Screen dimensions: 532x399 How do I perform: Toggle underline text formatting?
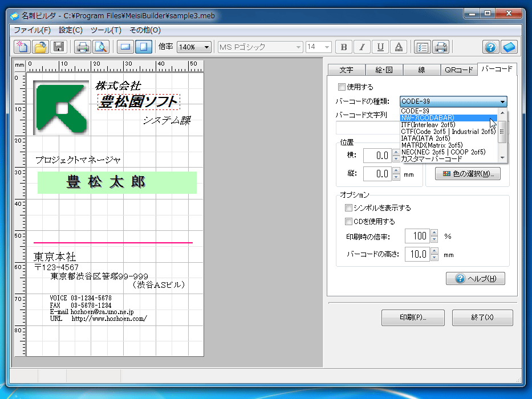click(380, 47)
